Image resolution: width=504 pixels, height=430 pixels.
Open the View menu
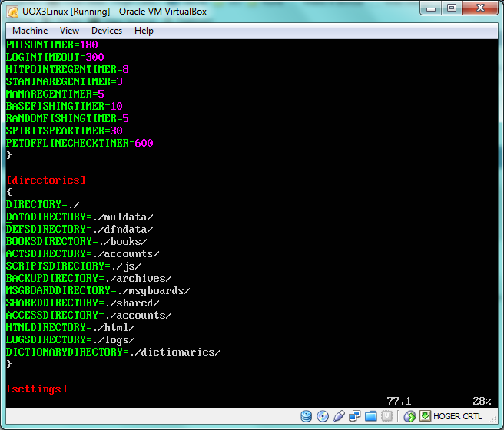69,31
